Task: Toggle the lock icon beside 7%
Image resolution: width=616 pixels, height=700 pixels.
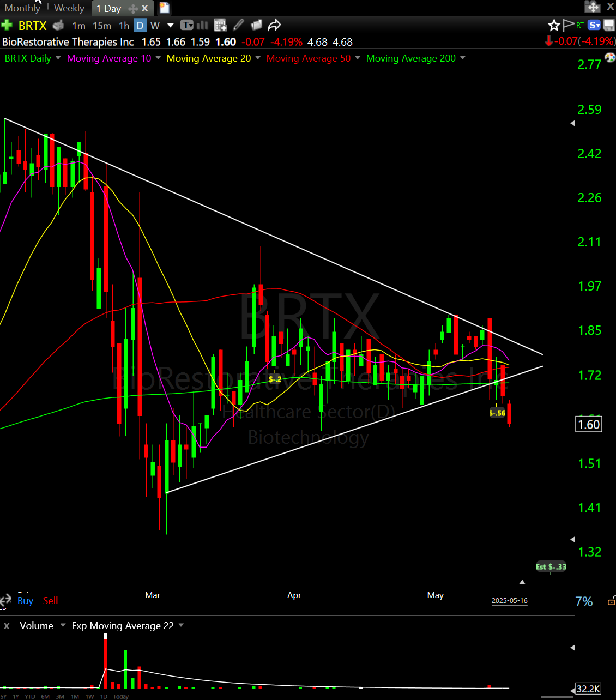Action: [x=612, y=602]
